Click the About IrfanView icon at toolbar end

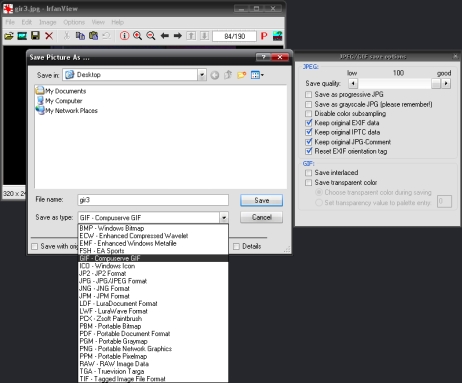point(277,36)
